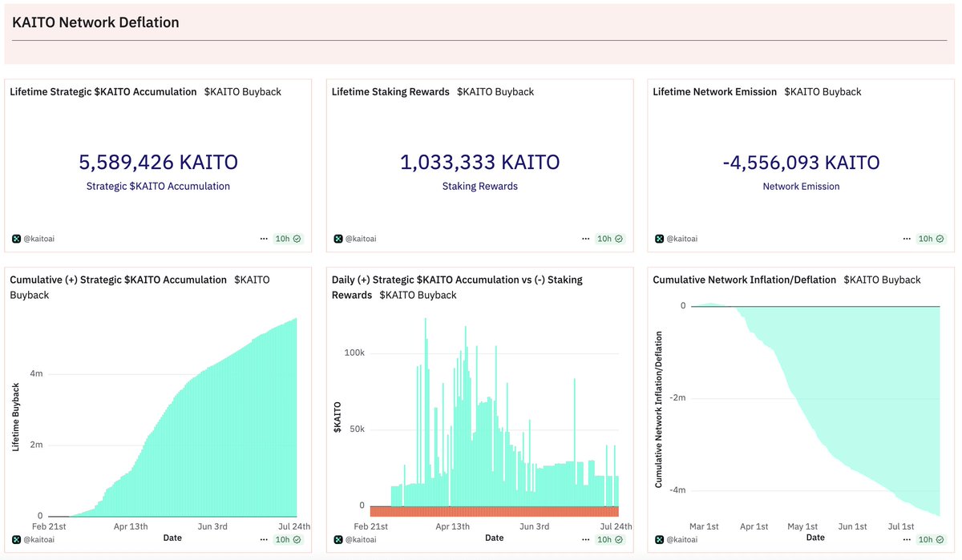
Task: Open the Lifetime Staking Rewards title
Action: [390, 91]
